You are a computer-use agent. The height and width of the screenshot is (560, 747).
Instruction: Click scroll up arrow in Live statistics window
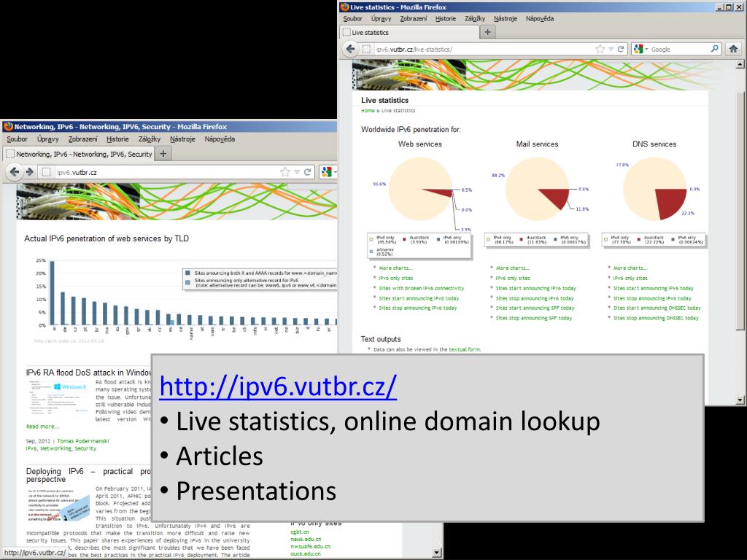point(740,64)
